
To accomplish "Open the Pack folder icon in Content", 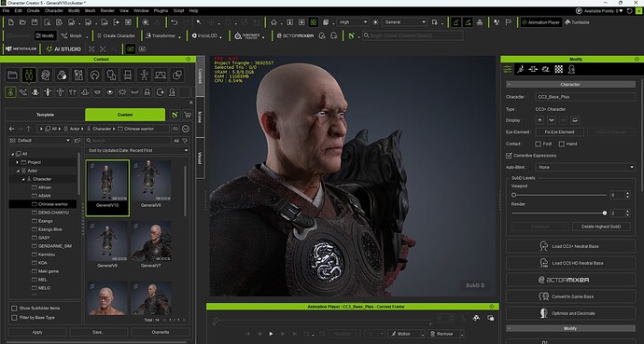I will [13, 75].
